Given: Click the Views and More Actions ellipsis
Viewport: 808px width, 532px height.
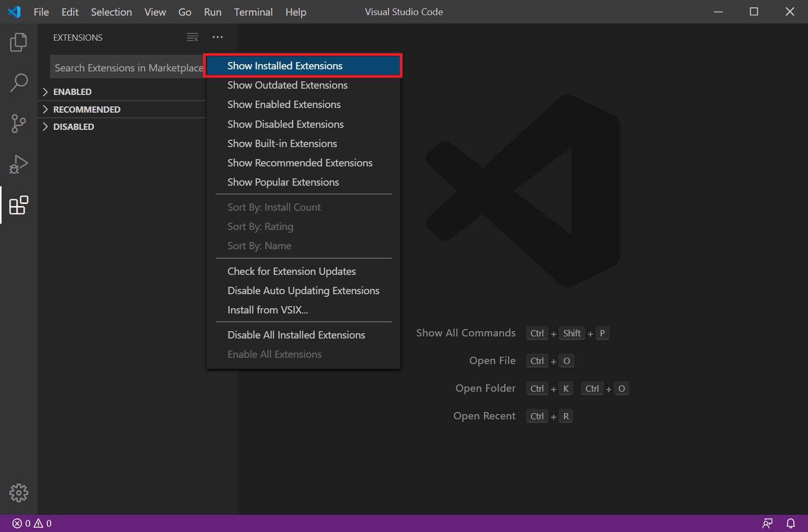Looking at the screenshot, I should [218, 37].
